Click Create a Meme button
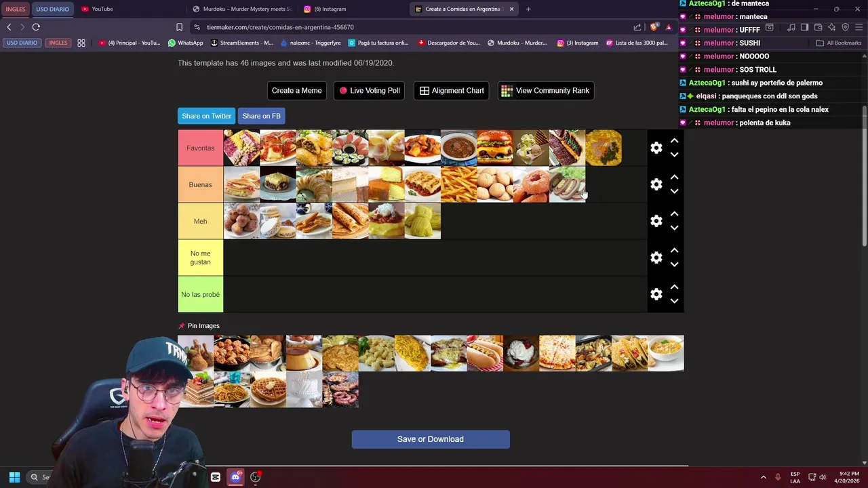Screen dimensions: 868x488 click(296, 90)
